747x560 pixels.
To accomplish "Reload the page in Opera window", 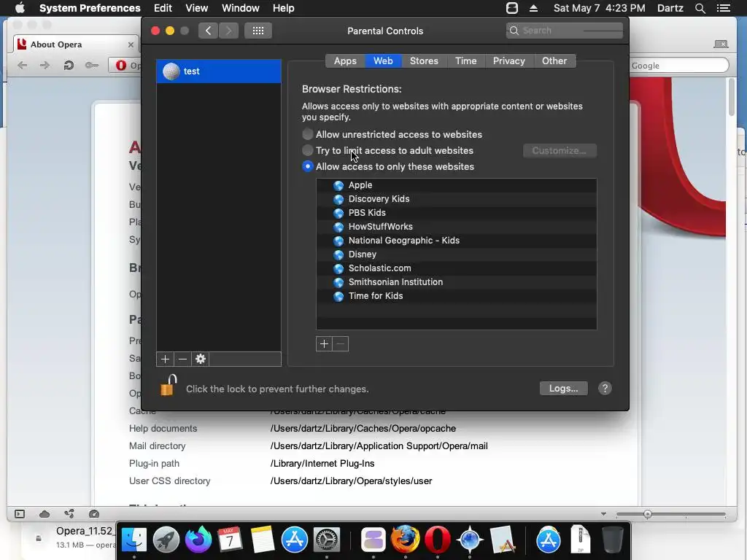I will [69, 66].
